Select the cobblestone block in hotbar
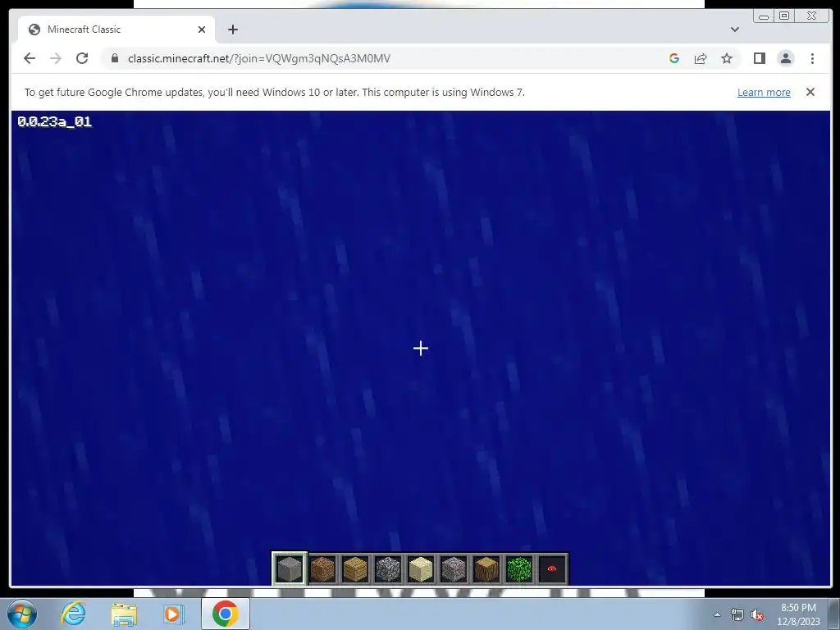Screen dimensions: 840x630 click(388, 569)
